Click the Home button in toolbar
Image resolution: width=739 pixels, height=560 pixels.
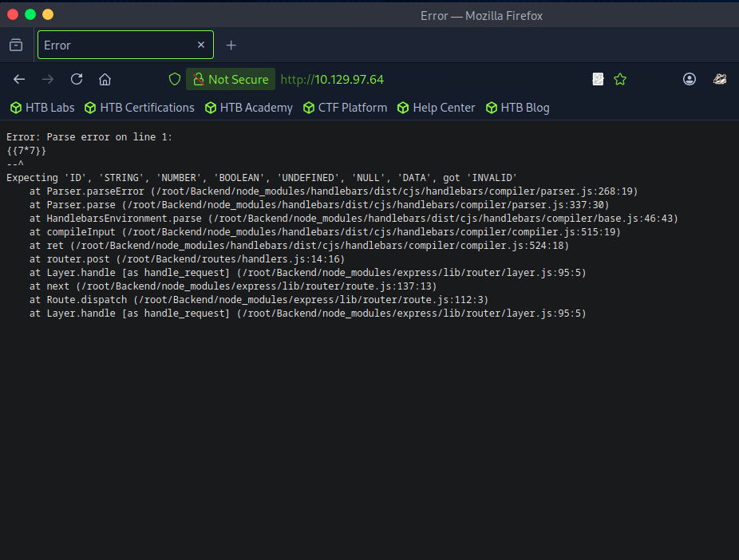(x=105, y=79)
